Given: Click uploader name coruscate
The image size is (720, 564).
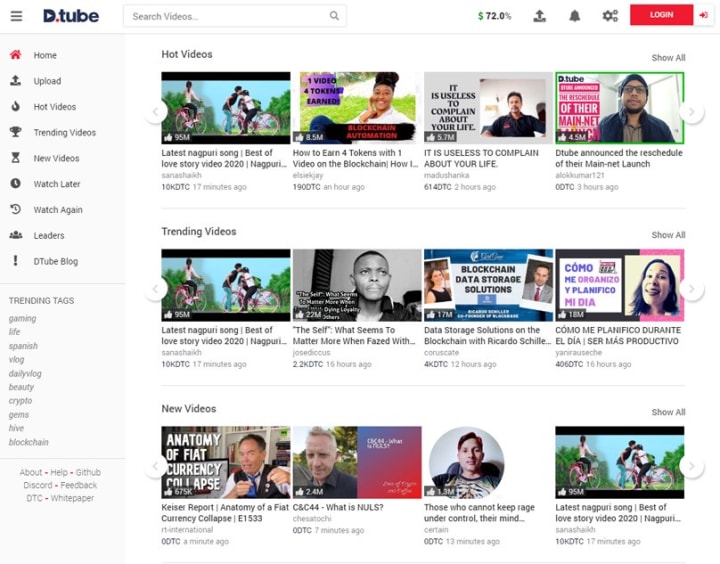Looking at the screenshot, I should [x=441, y=352].
